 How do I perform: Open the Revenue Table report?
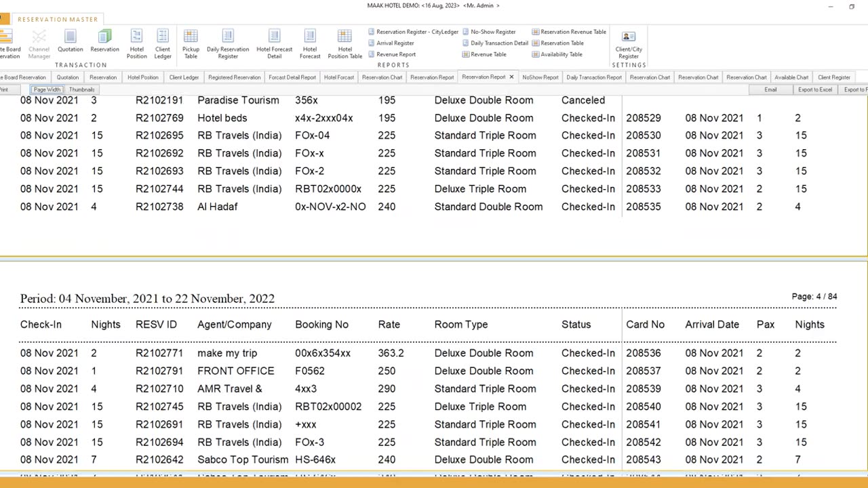pos(484,54)
